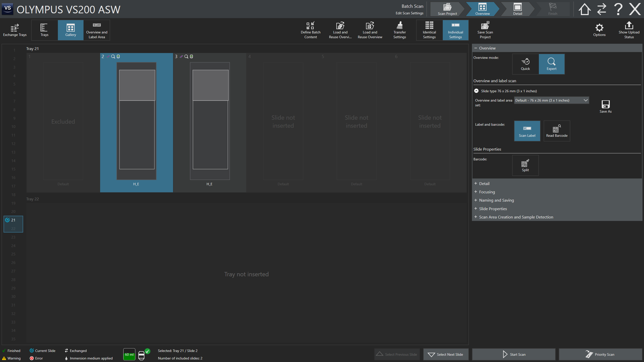Select slide 3 thumbnail in Tray 21
The width and height of the screenshot is (644, 362).
[210, 121]
